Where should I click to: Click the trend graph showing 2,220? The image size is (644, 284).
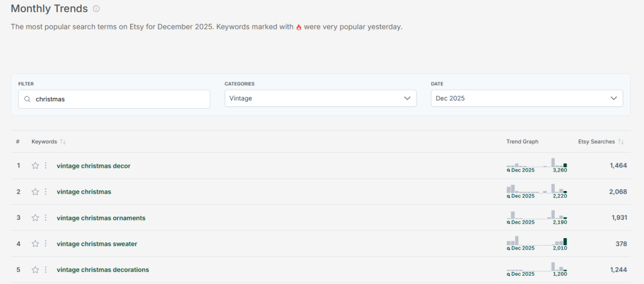pos(537,191)
